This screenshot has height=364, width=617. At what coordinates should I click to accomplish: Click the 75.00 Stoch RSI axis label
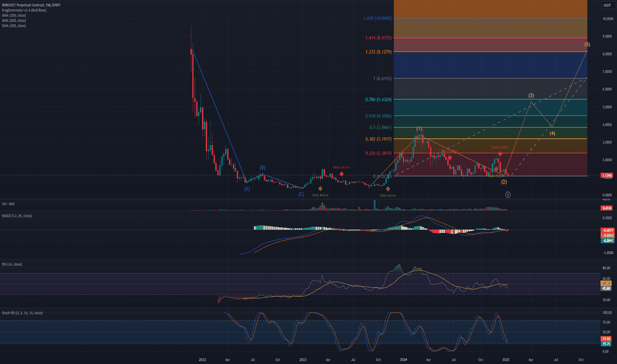pos(606,322)
